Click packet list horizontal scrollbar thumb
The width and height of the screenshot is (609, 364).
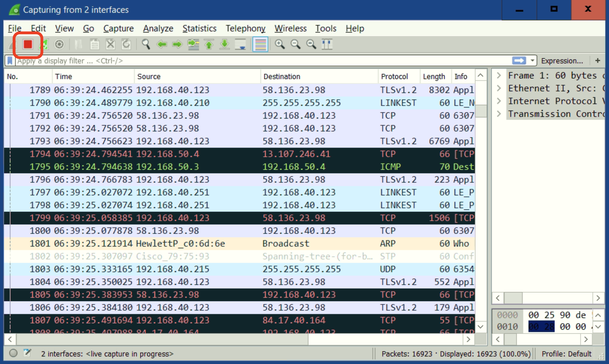162,339
